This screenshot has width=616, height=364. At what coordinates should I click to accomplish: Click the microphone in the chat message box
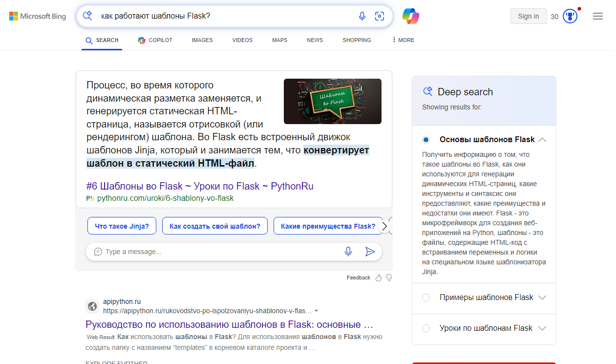[348, 252]
